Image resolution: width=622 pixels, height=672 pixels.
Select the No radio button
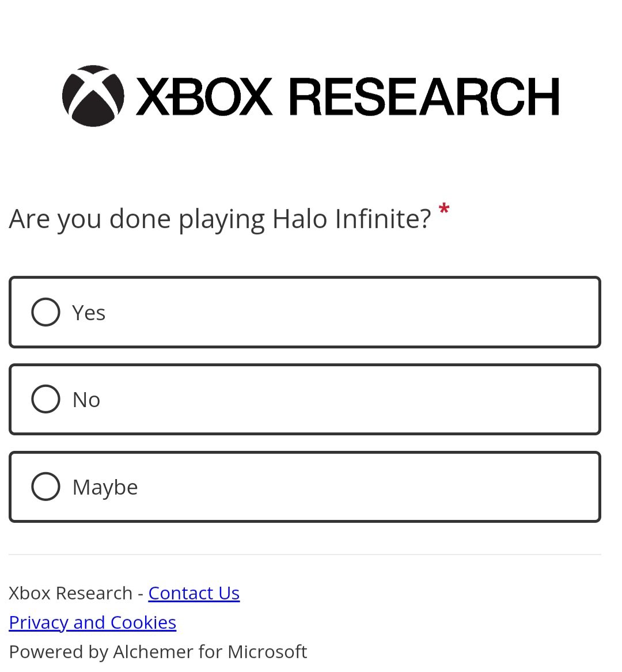[x=46, y=399]
